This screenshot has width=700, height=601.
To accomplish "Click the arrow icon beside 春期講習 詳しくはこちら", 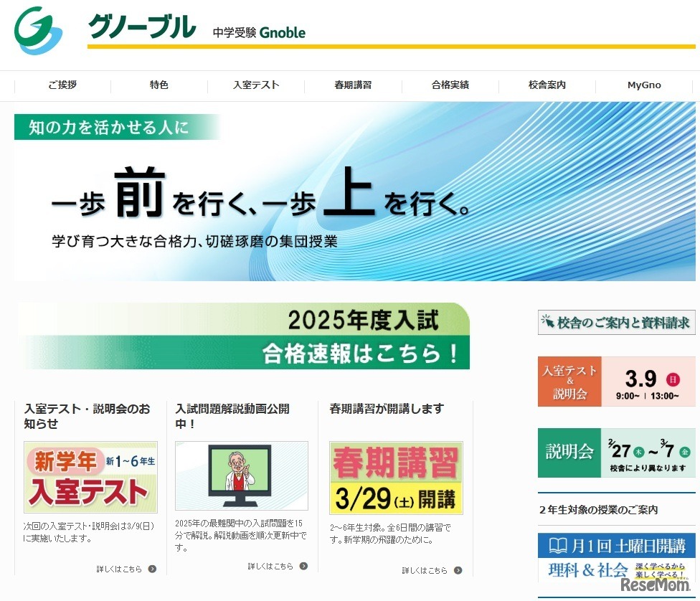I will [x=458, y=571].
